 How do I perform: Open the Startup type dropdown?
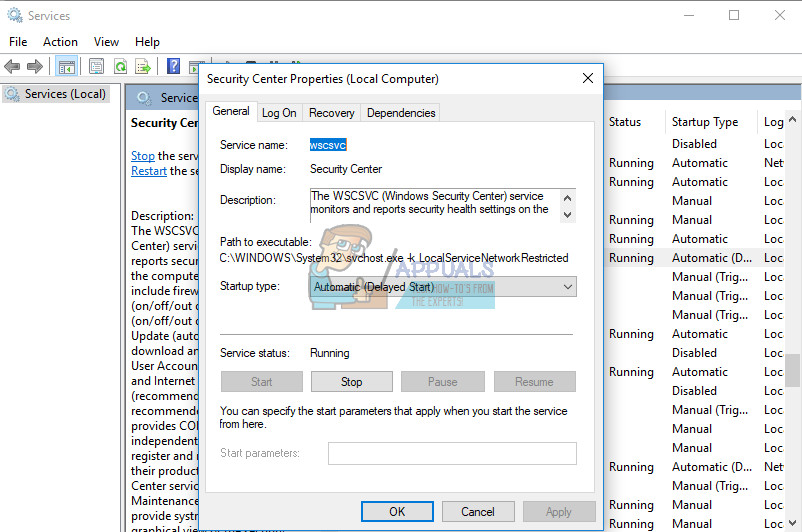pos(443,287)
